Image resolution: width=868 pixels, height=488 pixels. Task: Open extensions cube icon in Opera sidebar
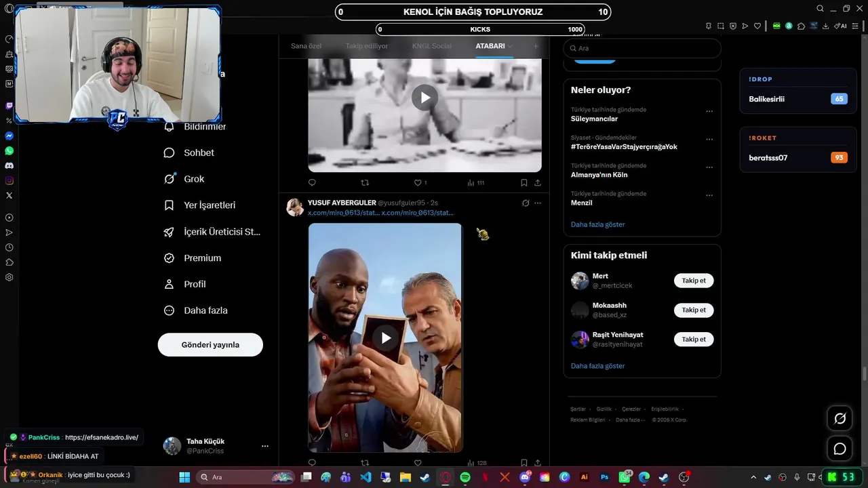coord(9,262)
